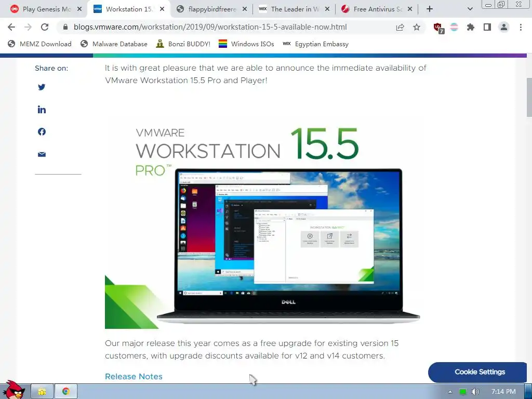Close the Free Antivirus tab
Screen dimensions: 532x399
tap(410, 9)
